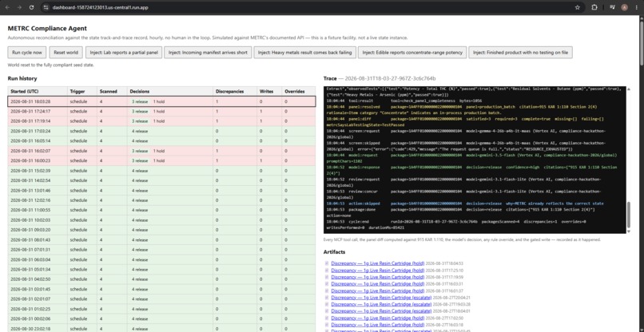
Task: Inject: Heavy metals result comes back failing
Action: click(x=304, y=53)
